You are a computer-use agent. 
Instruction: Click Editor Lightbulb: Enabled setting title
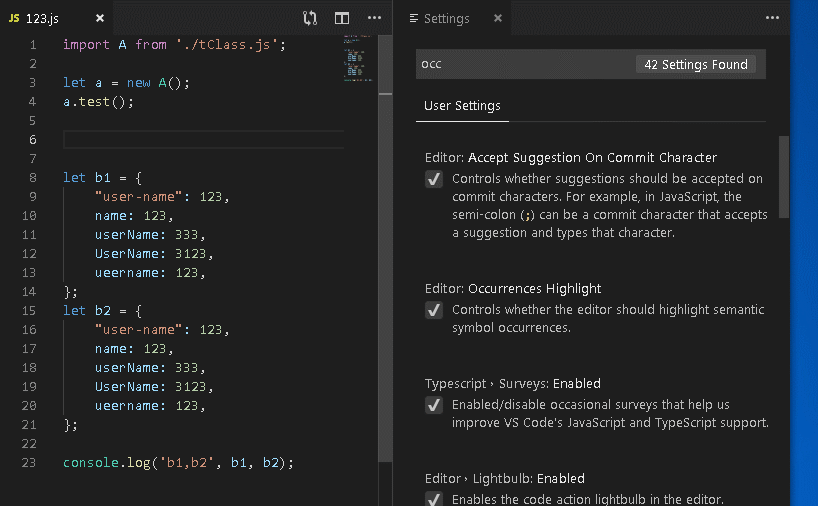(504, 478)
